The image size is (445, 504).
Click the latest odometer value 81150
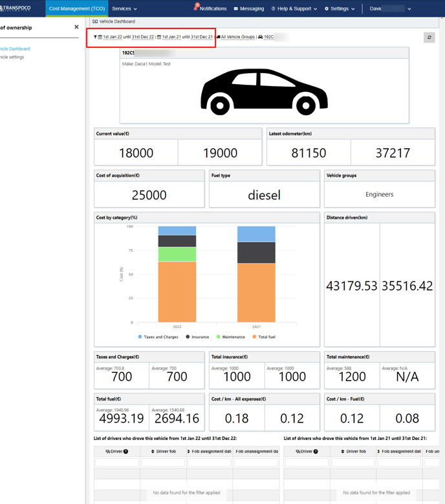coord(309,153)
